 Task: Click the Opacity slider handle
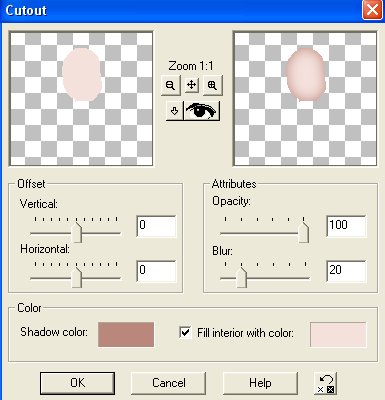click(x=303, y=232)
